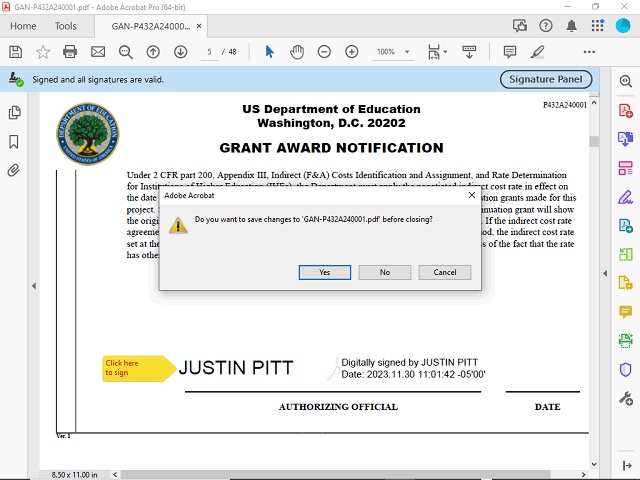
Task: Close the Adobe Acrobat dialog with X
Action: 471,195
